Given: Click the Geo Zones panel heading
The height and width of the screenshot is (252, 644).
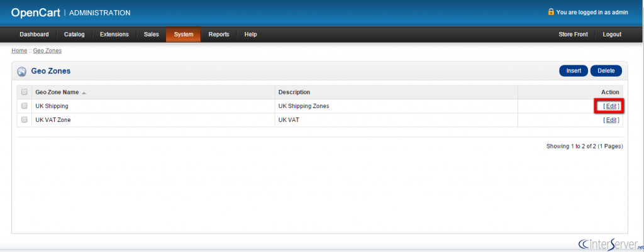Looking at the screenshot, I should pos(51,71).
